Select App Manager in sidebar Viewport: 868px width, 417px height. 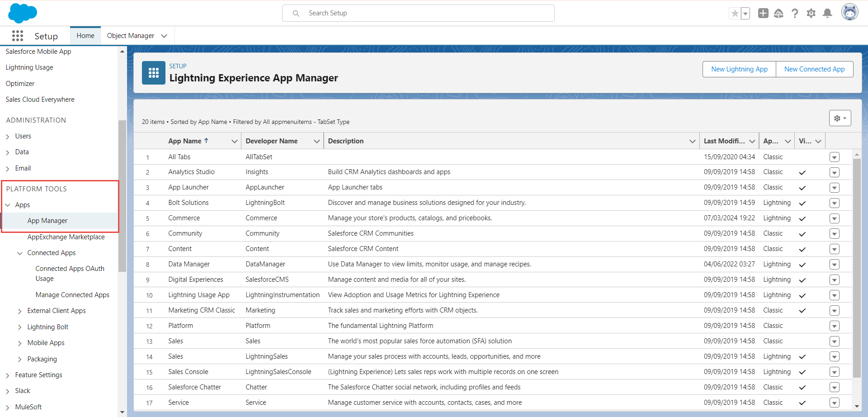[x=47, y=221]
